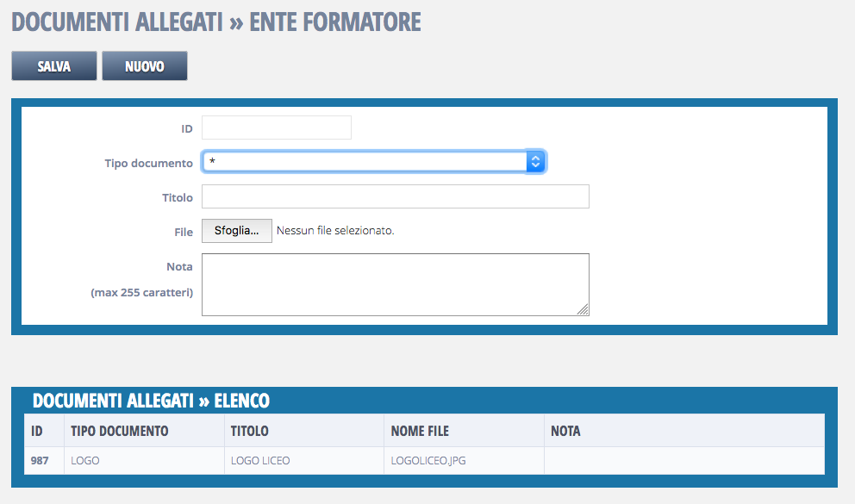Focus the Nota textarea
The image size is (855, 504).
395,283
